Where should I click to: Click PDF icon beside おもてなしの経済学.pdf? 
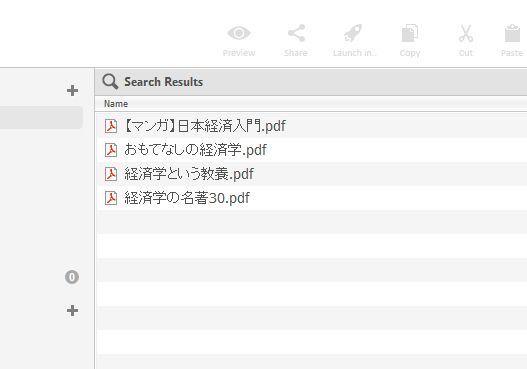(111, 150)
